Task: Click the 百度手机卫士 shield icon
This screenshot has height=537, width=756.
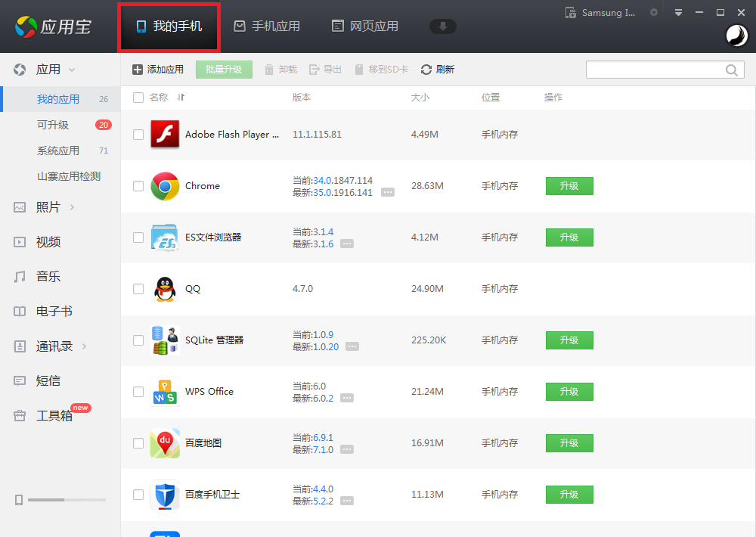Action: [x=165, y=494]
